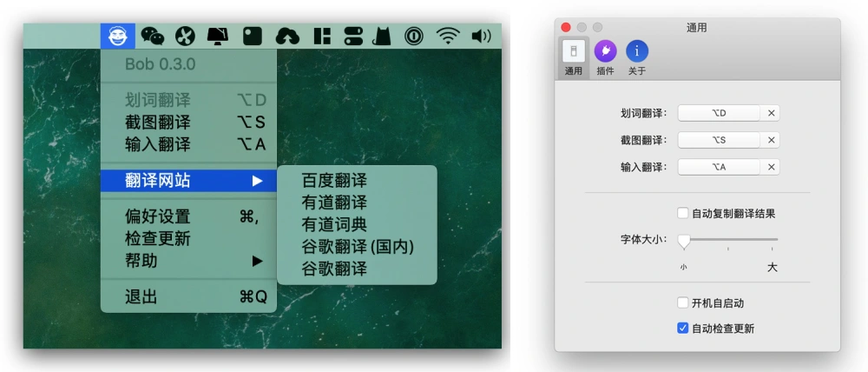Close the 通用 preferences window
The height and width of the screenshot is (372, 868).
coord(565,27)
